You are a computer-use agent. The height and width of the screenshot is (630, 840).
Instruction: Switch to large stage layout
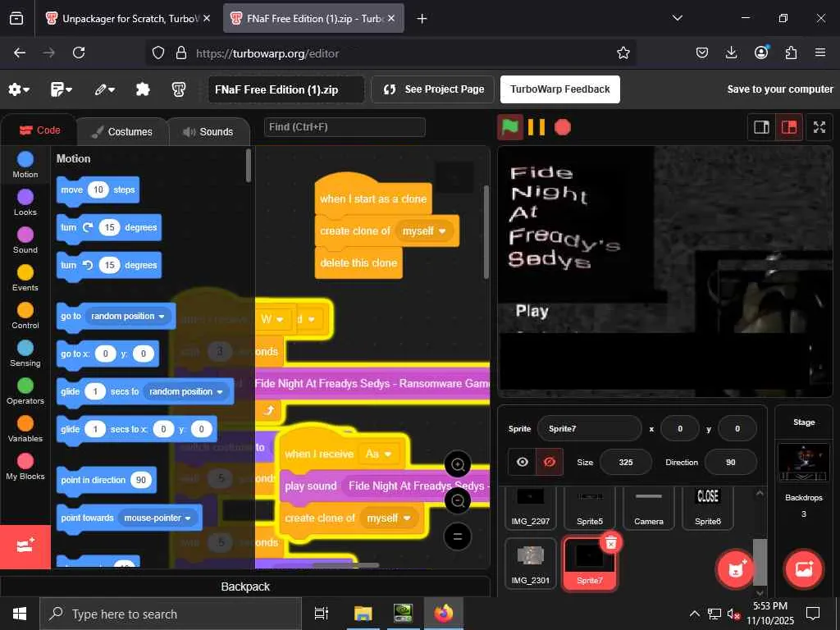click(789, 127)
